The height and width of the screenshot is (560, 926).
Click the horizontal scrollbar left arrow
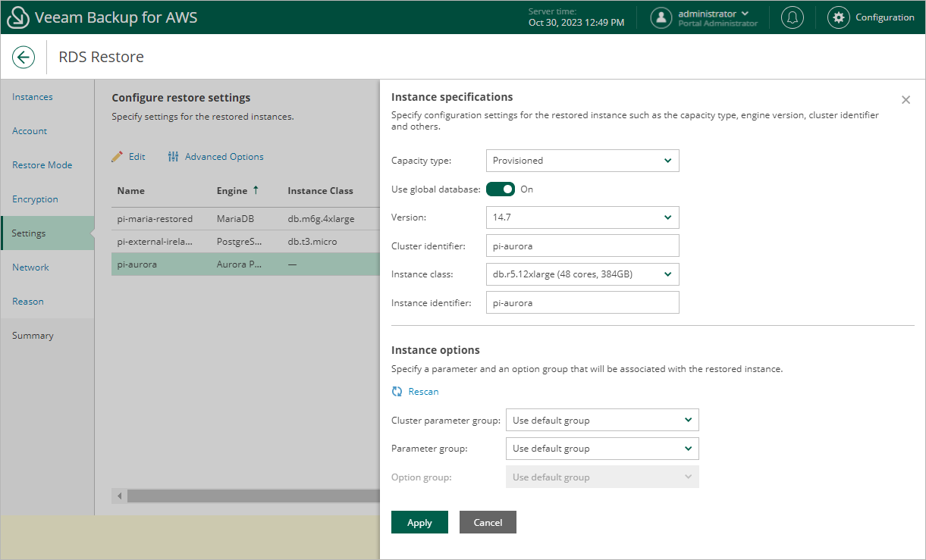[119, 496]
